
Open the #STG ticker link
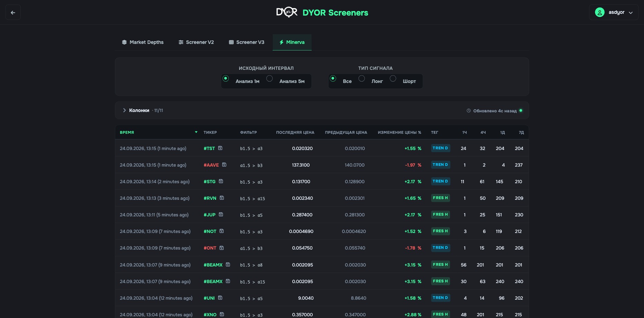coord(209,181)
